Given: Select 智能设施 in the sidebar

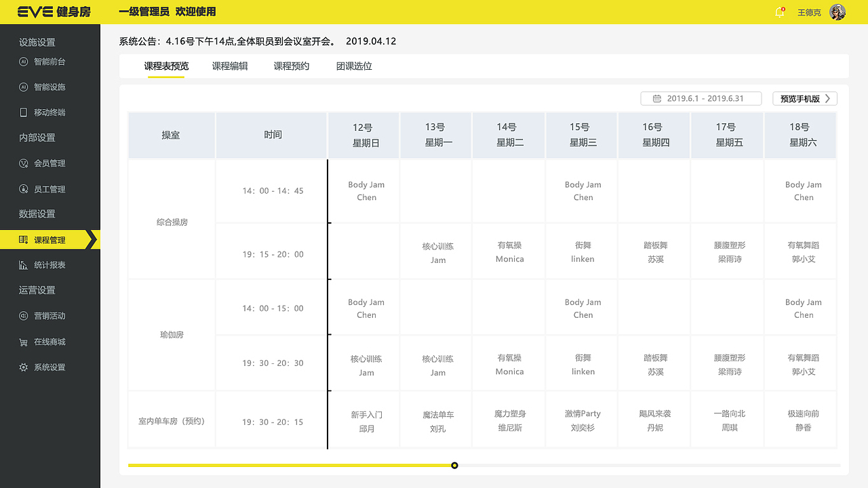Looking at the screenshot, I should (x=50, y=87).
